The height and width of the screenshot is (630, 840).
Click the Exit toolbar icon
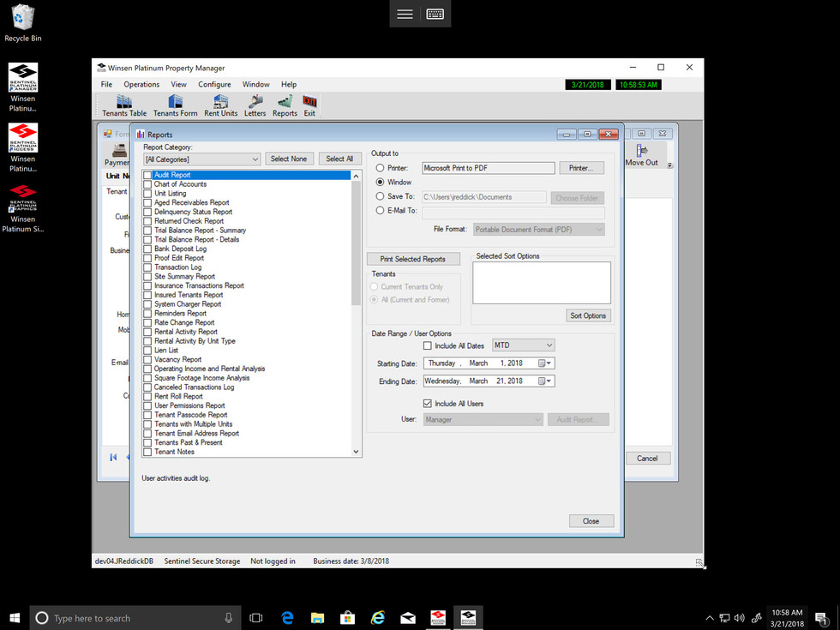pos(309,105)
